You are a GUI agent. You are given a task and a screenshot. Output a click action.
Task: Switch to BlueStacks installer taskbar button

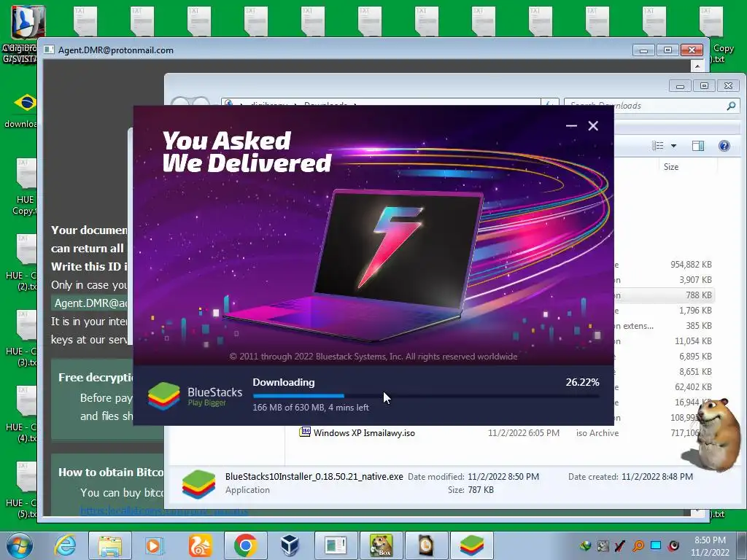472,545
